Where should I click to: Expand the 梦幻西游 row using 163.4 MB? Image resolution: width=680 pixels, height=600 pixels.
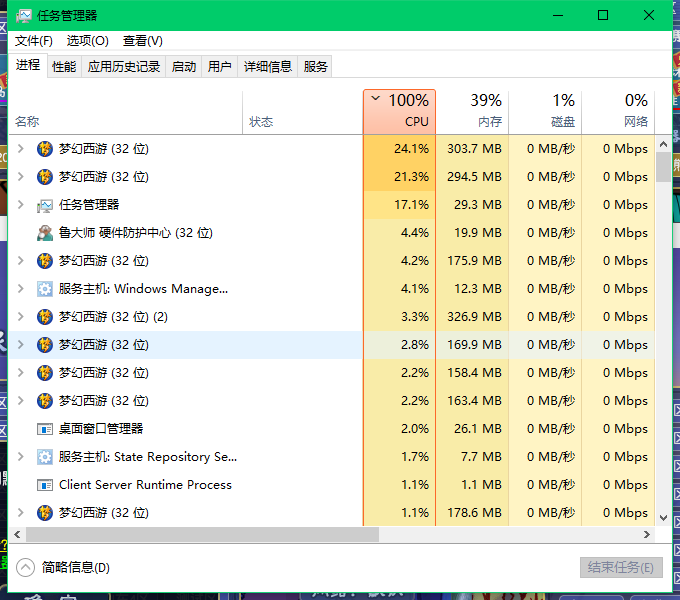(x=20, y=401)
